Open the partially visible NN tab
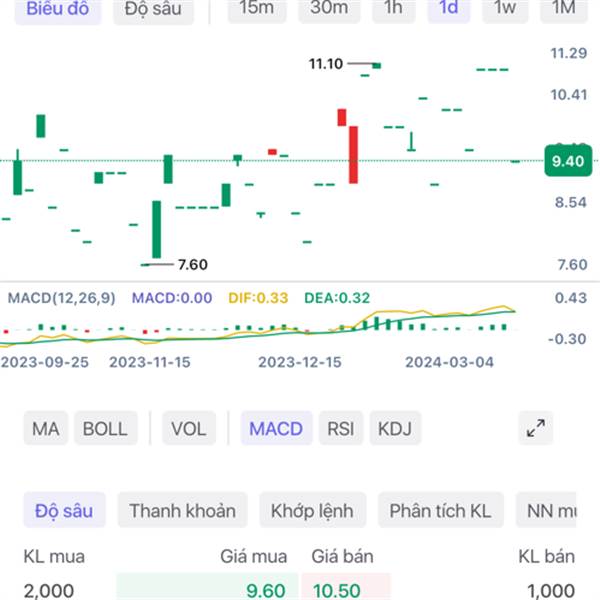Image resolution: width=600 pixels, height=600 pixels. [x=547, y=510]
